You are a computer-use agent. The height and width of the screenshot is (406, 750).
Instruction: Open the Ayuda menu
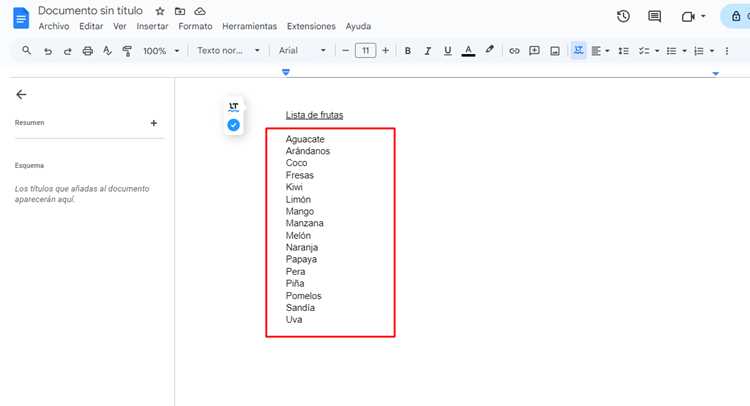click(358, 26)
